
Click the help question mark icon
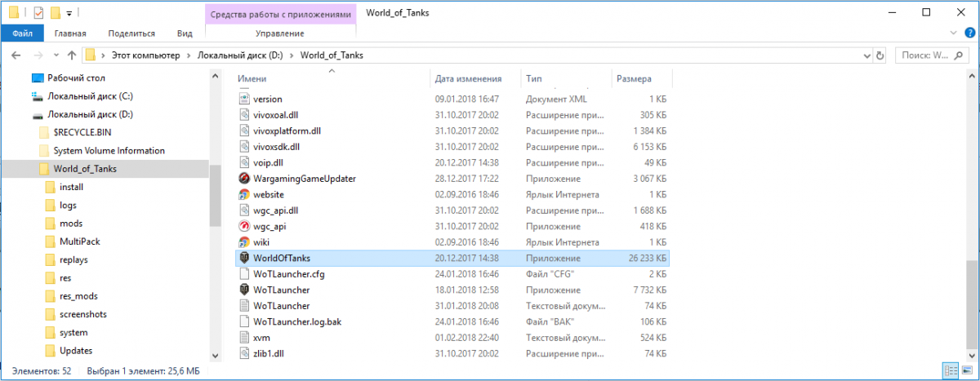[x=968, y=33]
